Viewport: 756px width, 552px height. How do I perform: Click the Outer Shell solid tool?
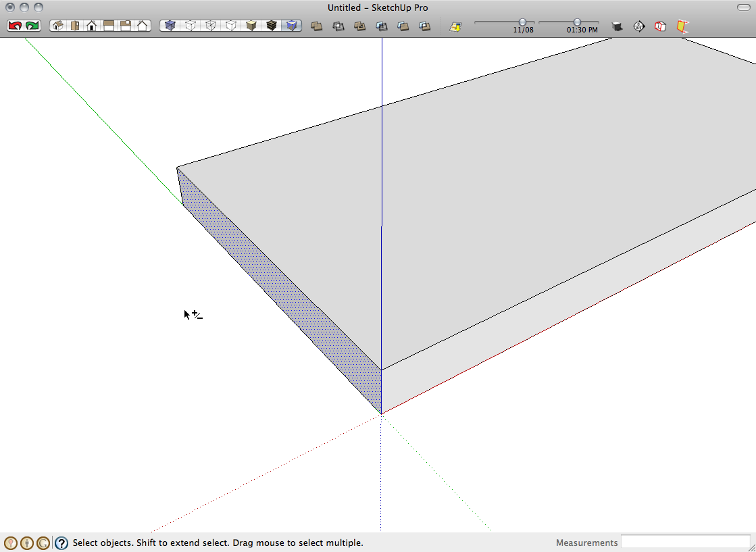point(316,26)
